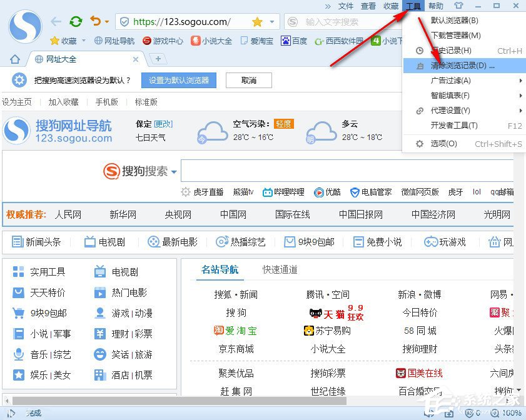526x420 pixels.
Task: Refresh the current page
Action: (76, 21)
